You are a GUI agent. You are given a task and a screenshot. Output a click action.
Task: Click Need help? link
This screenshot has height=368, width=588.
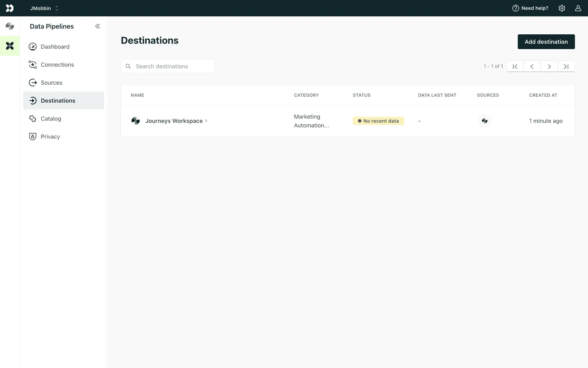(x=530, y=8)
